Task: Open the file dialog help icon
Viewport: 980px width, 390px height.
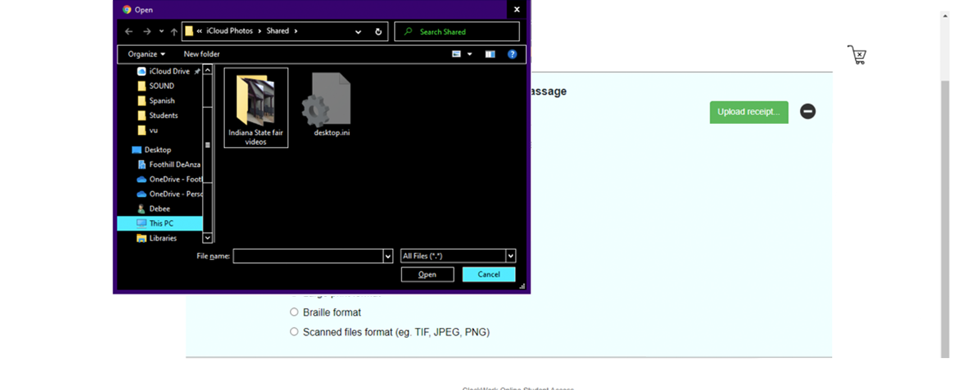Action: pyautogui.click(x=512, y=54)
